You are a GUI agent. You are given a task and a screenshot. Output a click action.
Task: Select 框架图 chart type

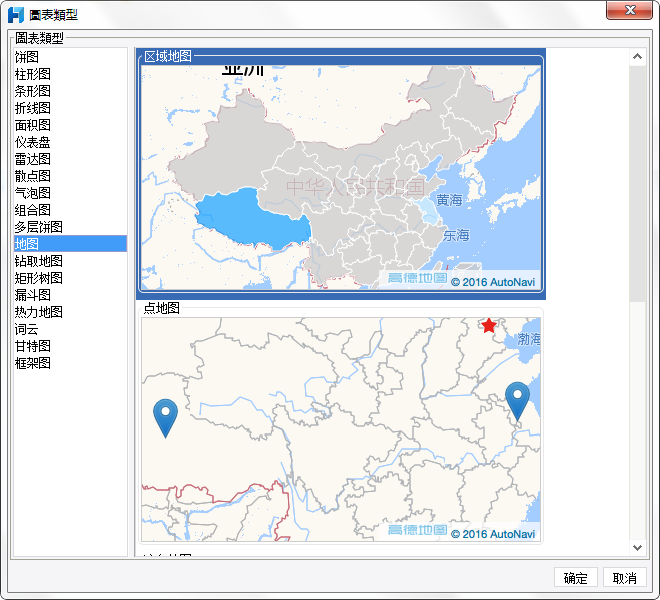(70, 363)
